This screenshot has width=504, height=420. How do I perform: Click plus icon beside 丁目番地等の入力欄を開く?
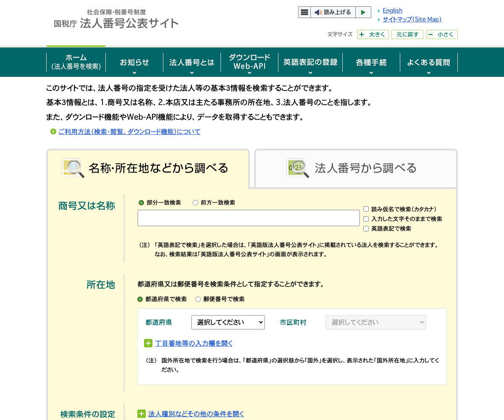pyautogui.click(x=148, y=343)
